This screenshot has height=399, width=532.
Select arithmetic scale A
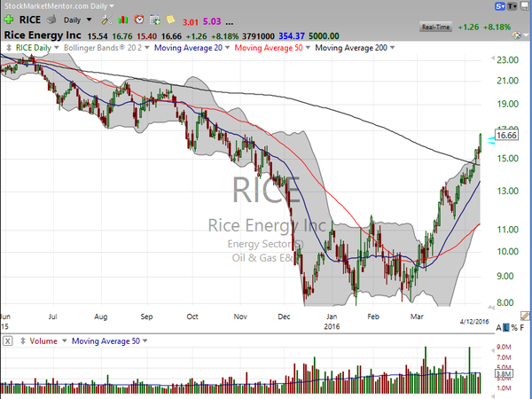498,328
